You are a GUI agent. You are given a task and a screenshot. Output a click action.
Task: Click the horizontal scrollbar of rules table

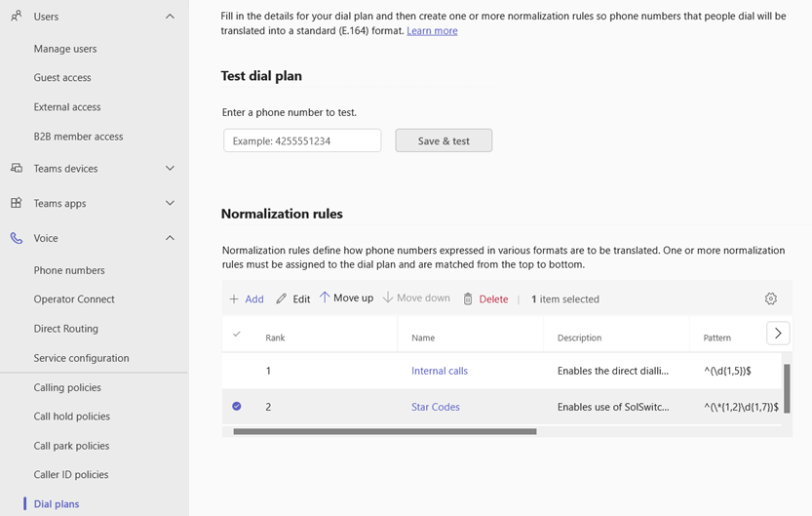tap(385, 431)
